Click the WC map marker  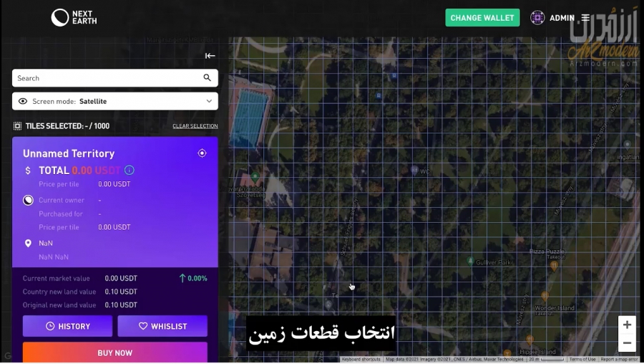coord(414,171)
